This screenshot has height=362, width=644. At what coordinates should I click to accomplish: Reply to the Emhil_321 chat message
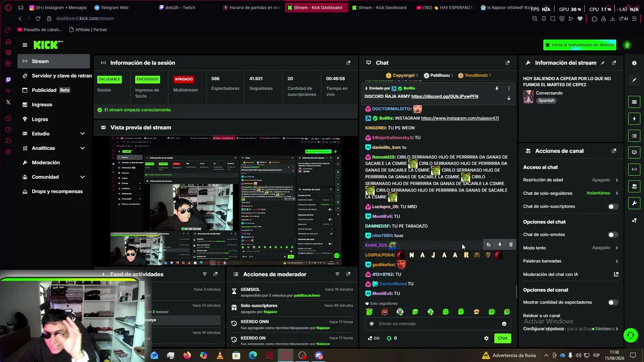click(x=488, y=245)
